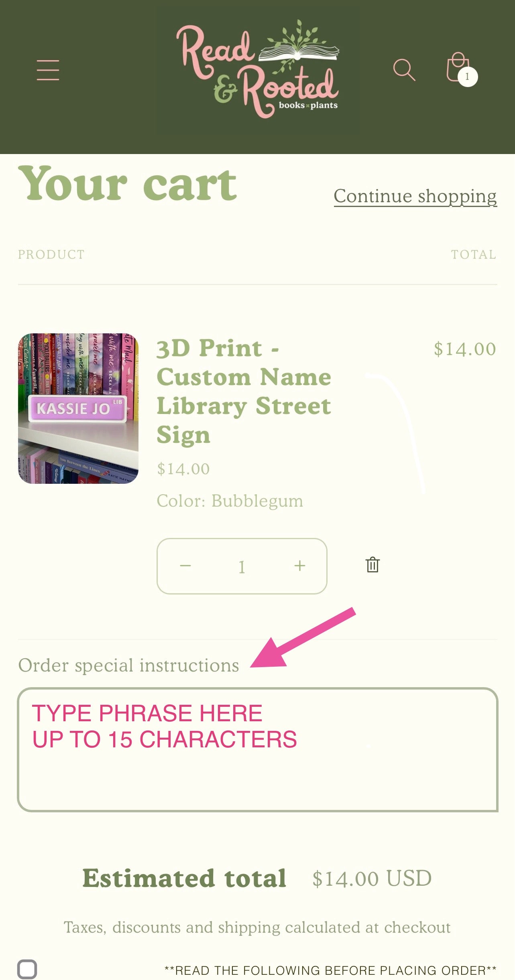Click the Color: Bubblegum option text

[230, 501]
